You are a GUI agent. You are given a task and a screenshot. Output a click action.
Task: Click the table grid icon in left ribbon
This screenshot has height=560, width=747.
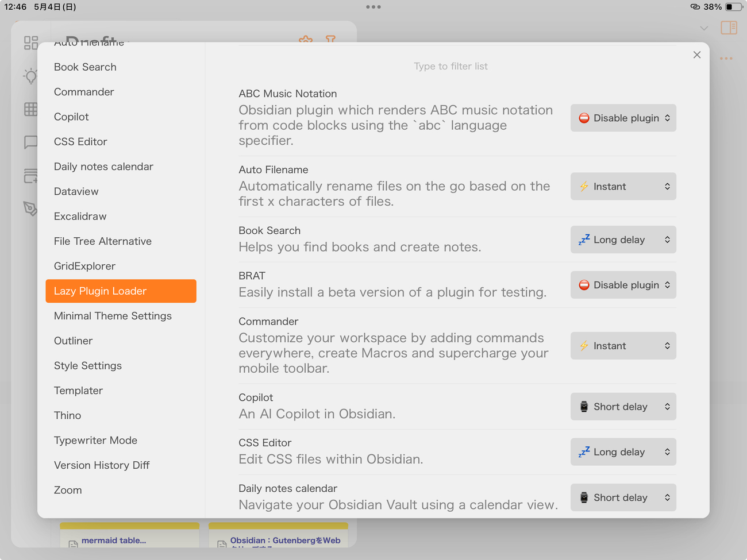coord(30,109)
